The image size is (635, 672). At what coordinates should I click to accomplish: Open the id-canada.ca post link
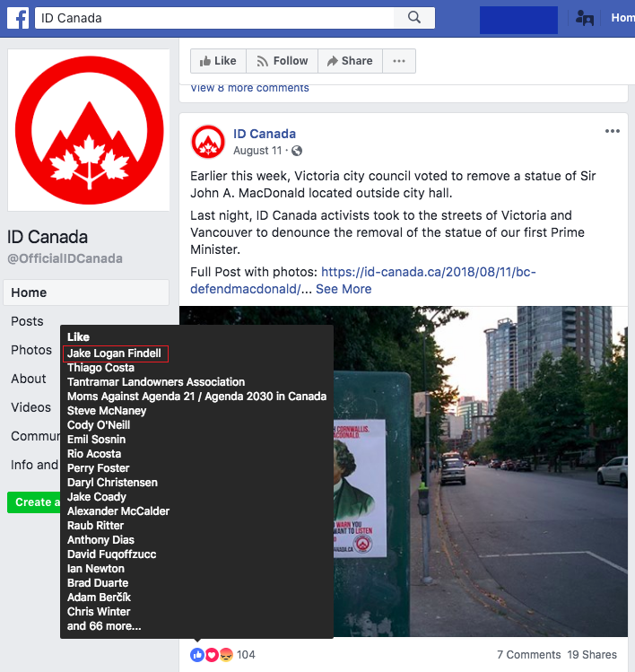363,280
